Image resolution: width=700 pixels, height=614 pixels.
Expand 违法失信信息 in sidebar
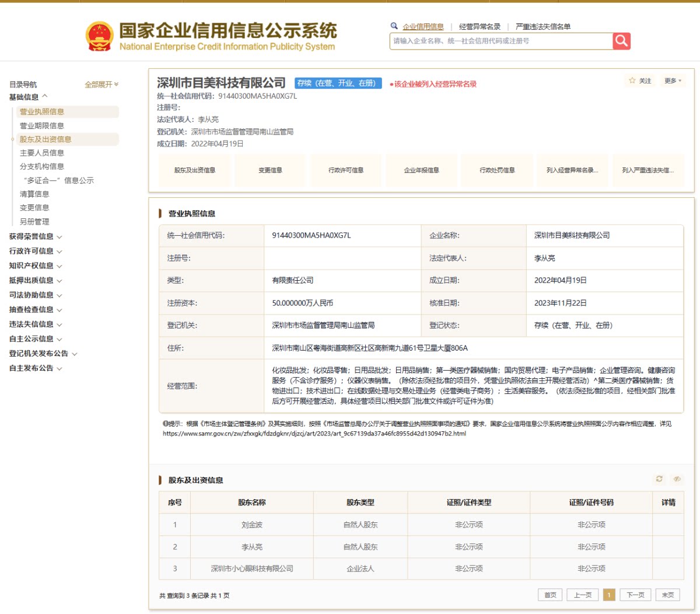36,324
